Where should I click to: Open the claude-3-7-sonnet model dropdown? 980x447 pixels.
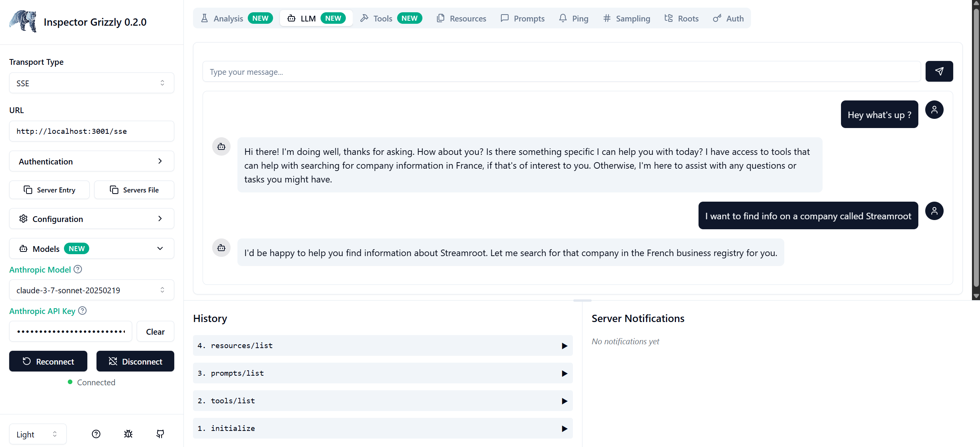tap(92, 290)
